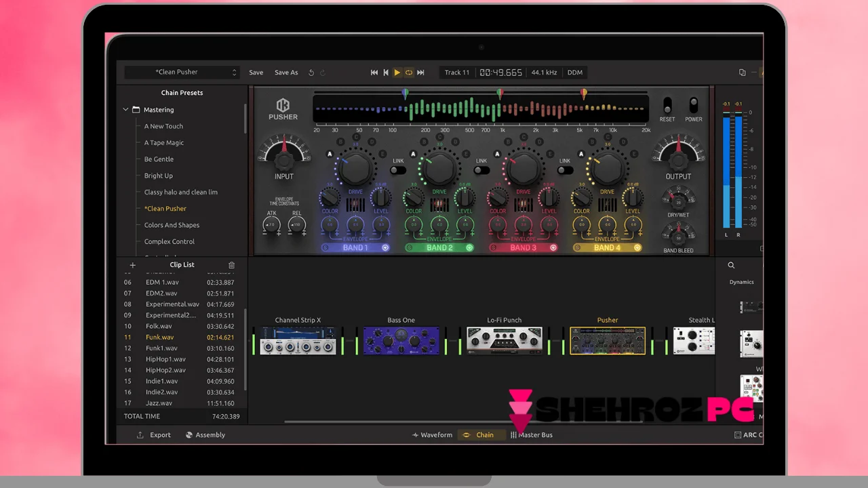Click the window copy icon top right
This screenshot has height=488, width=868.
[x=742, y=73]
